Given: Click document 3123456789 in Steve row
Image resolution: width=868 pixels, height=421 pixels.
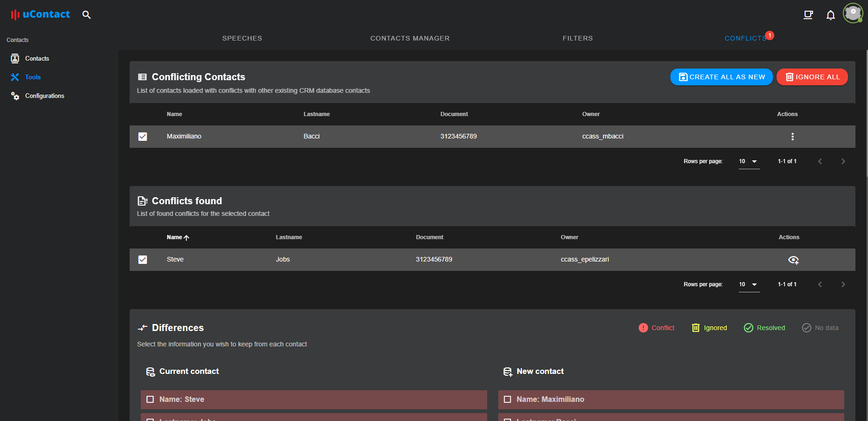Looking at the screenshot, I should click(x=434, y=260).
